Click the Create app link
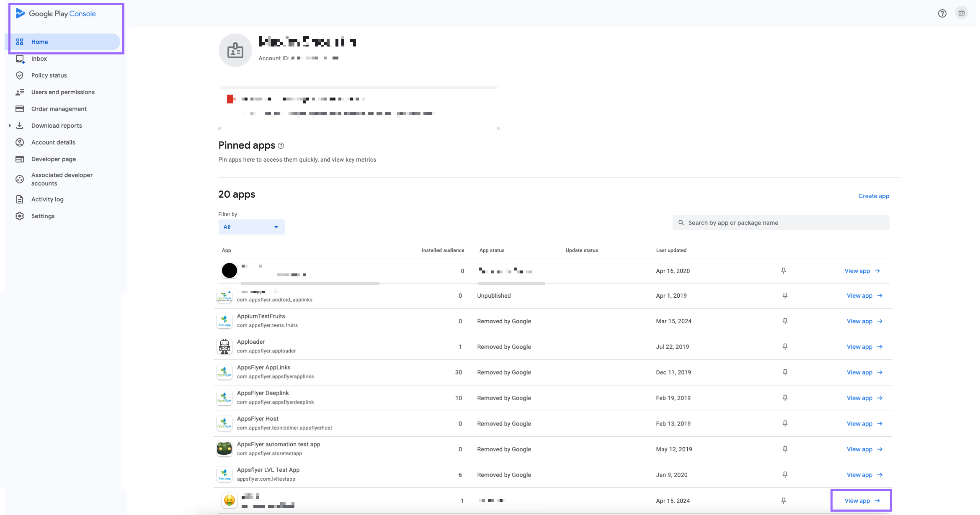Image resolution: width=980 pixels, height=515 pixels. click(x=874, y=196)
